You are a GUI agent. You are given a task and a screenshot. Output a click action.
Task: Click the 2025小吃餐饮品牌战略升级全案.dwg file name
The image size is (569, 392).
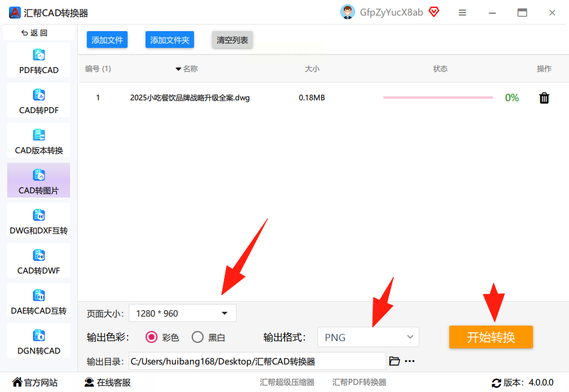(x=190, y=98)
